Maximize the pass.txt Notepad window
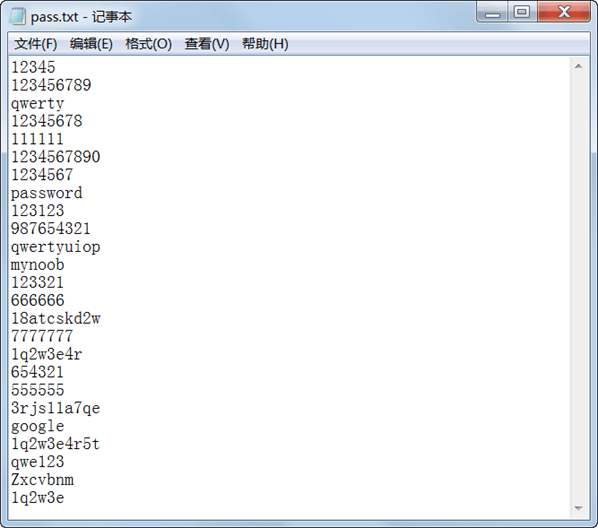The width and height of the screenshot is (598, 528). (522, 12)
